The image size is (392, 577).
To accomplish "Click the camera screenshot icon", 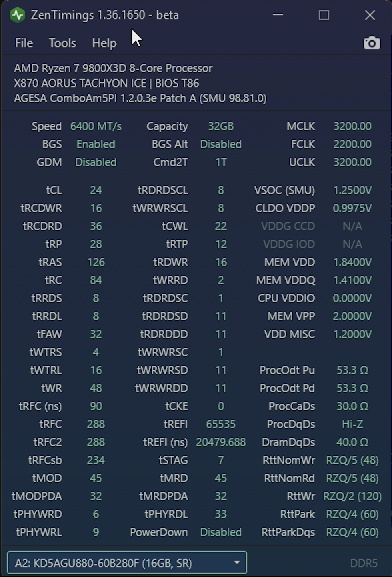I will click(372, 43).
